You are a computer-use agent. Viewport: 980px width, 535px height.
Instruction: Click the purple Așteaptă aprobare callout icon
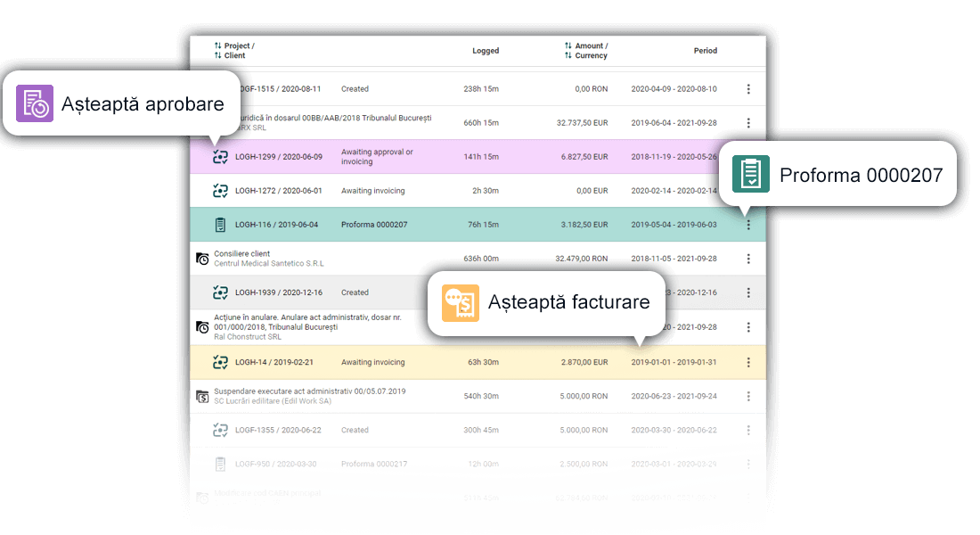[35, 103]
